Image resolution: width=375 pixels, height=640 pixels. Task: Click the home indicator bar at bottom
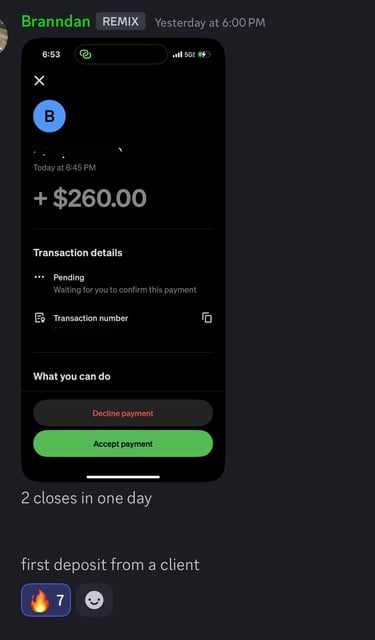(x=123, y=477)
